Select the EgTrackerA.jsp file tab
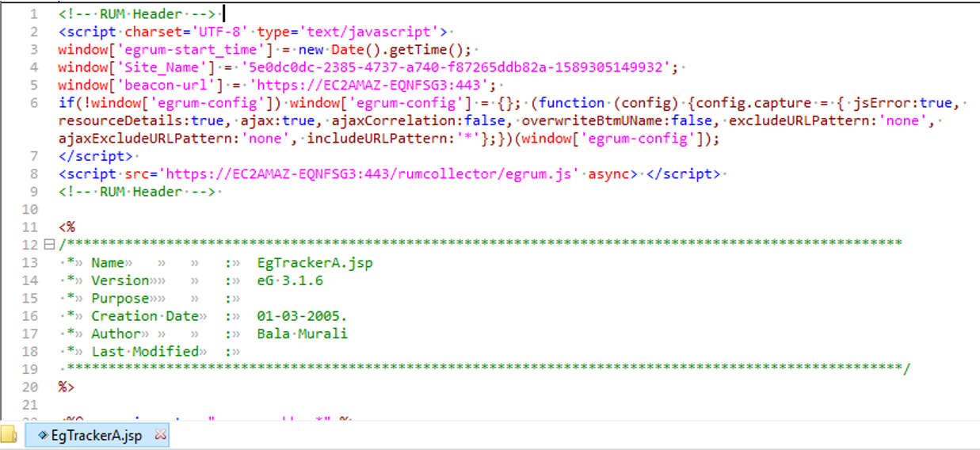This screenshot has height=450, width=980. pyautogui.click(x=97, y=435)
